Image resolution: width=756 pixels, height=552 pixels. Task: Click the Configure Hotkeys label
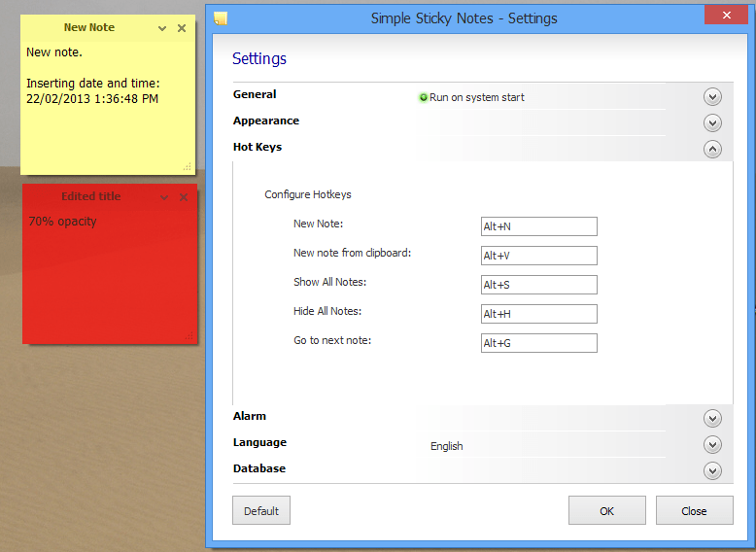308,194
